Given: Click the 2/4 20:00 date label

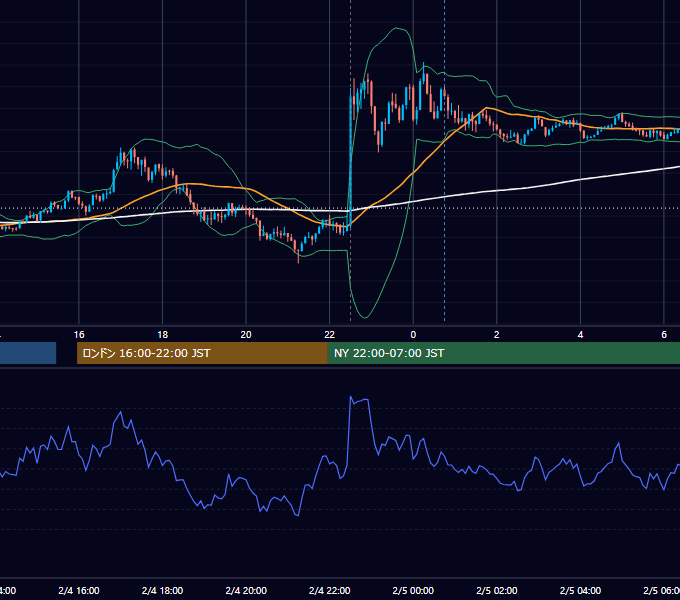Looking at the screenshot, I should click(x=246, y=590).
